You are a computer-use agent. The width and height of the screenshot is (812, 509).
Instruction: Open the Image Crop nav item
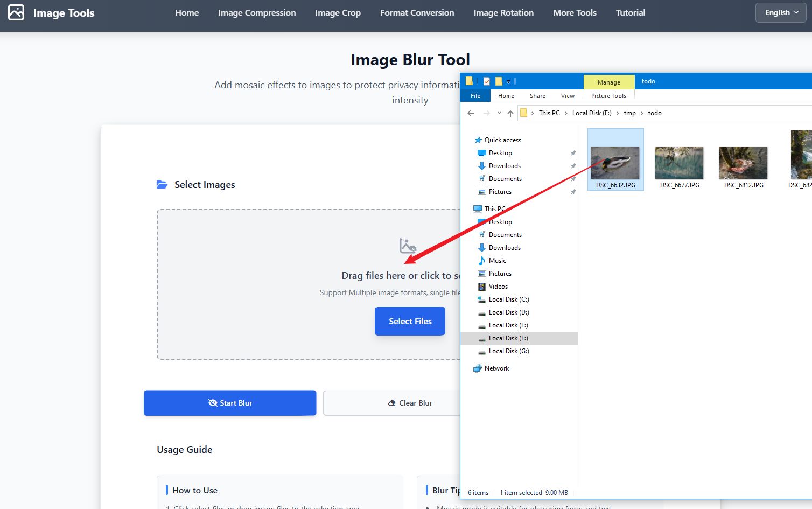pyautogui.click(x=338, y=13)
